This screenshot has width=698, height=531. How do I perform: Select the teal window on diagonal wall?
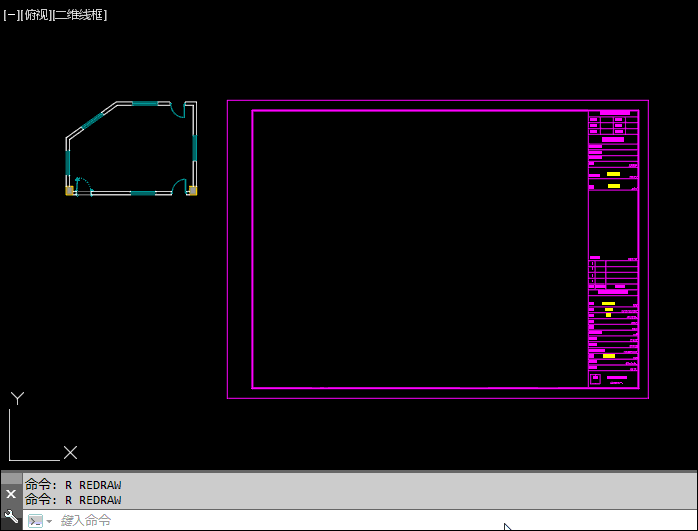92,123
